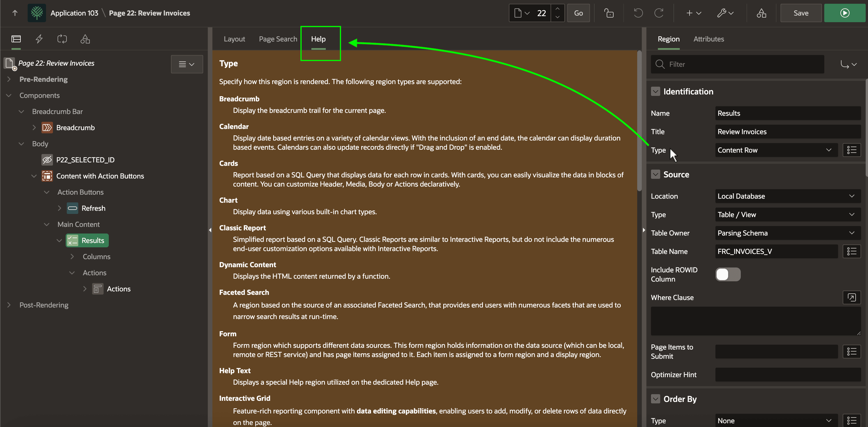Collapse the Components node
Image resolution: width=868 pixels, height=427 pixels.
point(9,95)
